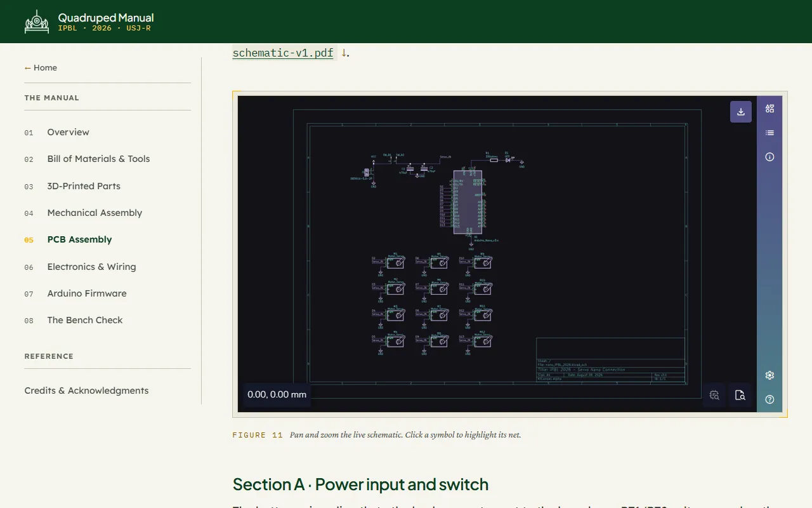
Task: Open the nets list panel
Action: coord(769,133)
